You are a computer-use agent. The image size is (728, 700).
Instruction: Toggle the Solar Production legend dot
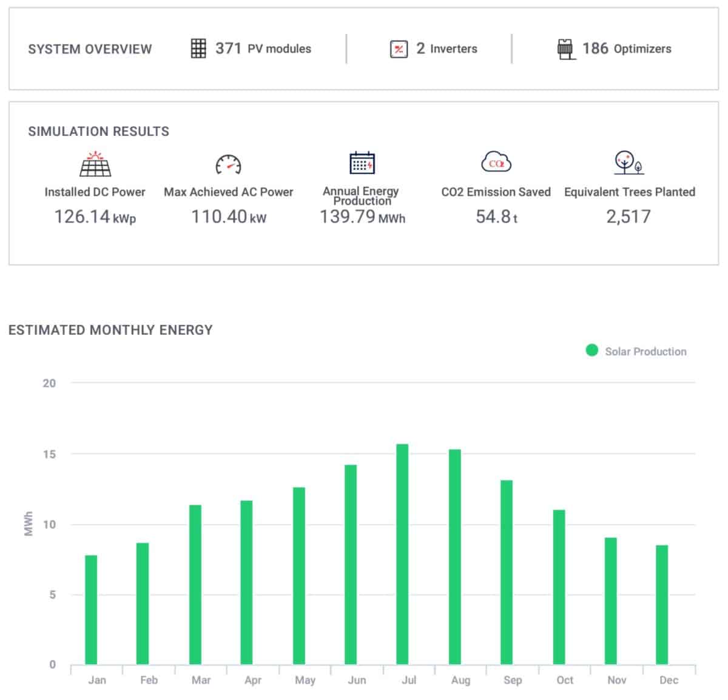click(592, 350)
